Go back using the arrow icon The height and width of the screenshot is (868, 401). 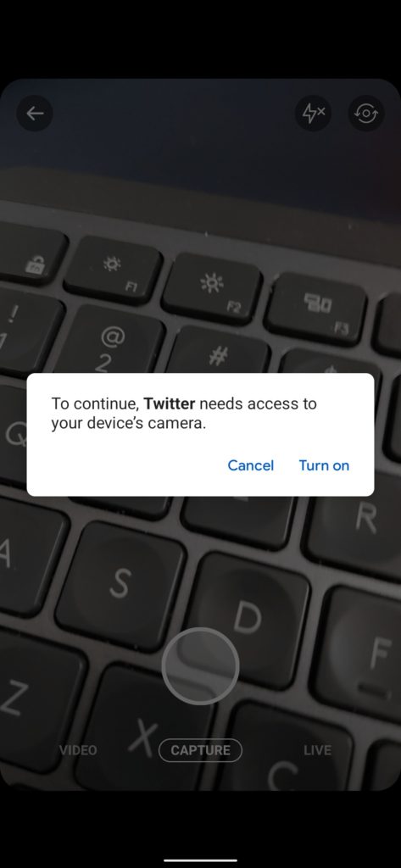[35, 114]
